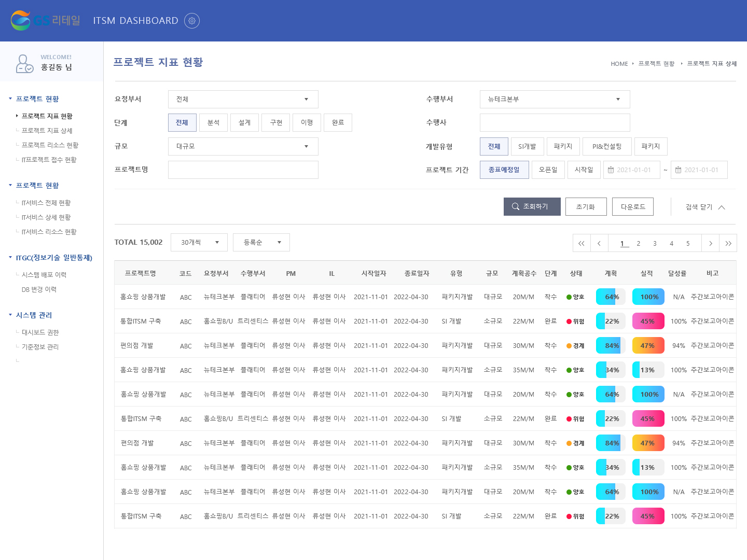Viewport: 747px width, 560px height.
Task: Click the 100% 실적 bar in first row
Action: [648, 297]
